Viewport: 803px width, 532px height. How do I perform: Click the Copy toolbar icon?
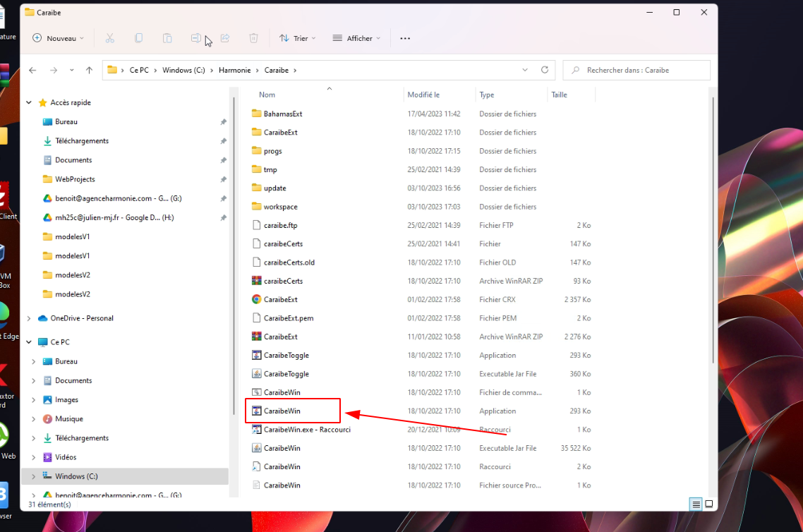(139, 38)
